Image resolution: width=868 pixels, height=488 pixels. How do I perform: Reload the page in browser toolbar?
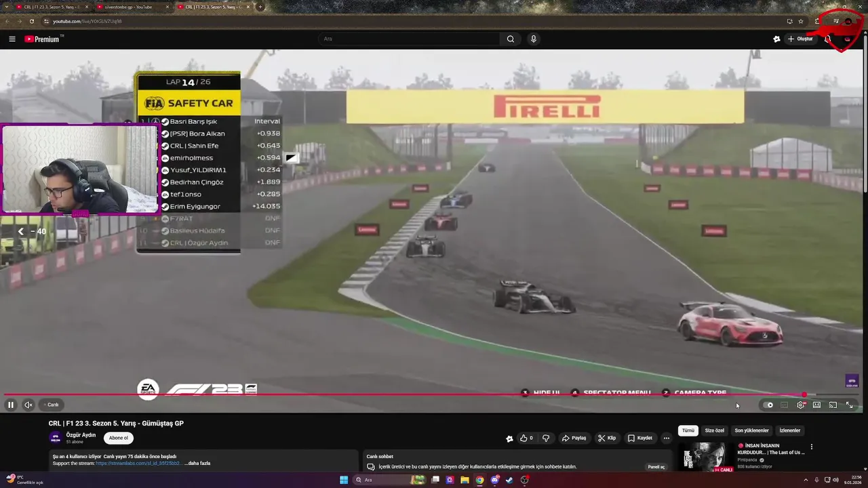coord(31,21)
